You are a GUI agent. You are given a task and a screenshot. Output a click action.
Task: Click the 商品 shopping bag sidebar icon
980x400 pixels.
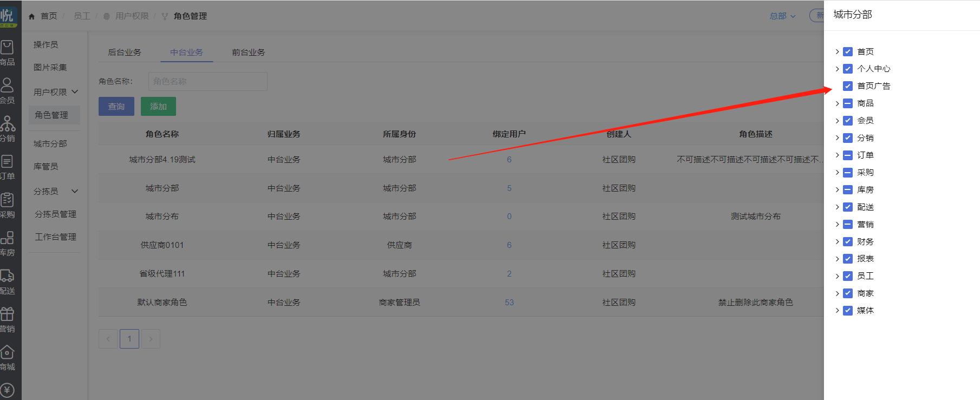click(x=7, y=48)
